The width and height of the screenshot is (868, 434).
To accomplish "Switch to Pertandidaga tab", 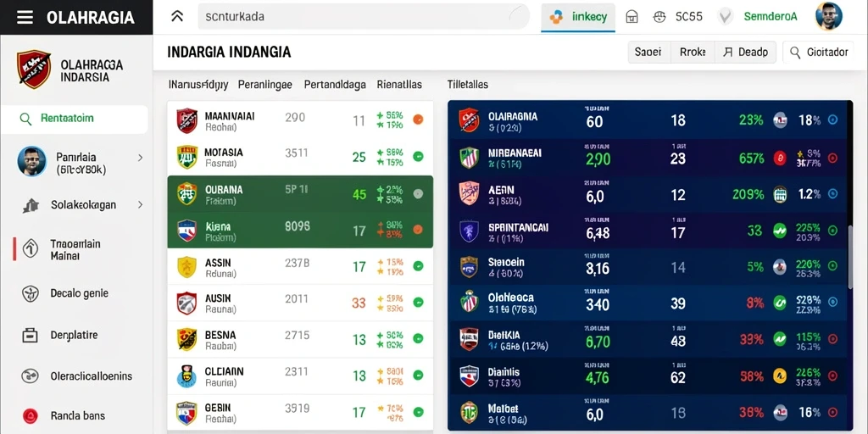I will 335,85.
